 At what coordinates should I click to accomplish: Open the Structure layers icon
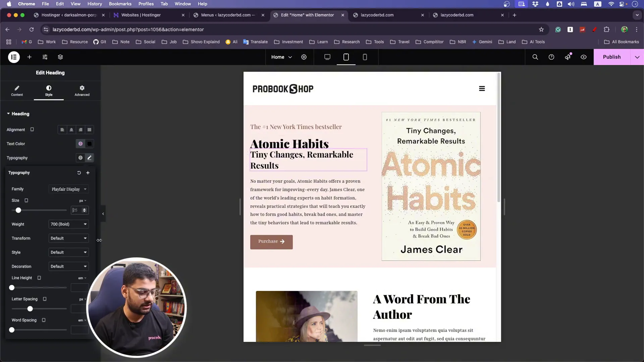click(60, 57)
